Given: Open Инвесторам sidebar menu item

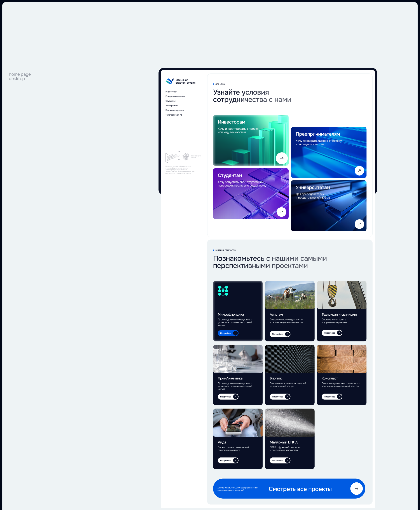Looking at the screenshot, I should click(171, 92).
